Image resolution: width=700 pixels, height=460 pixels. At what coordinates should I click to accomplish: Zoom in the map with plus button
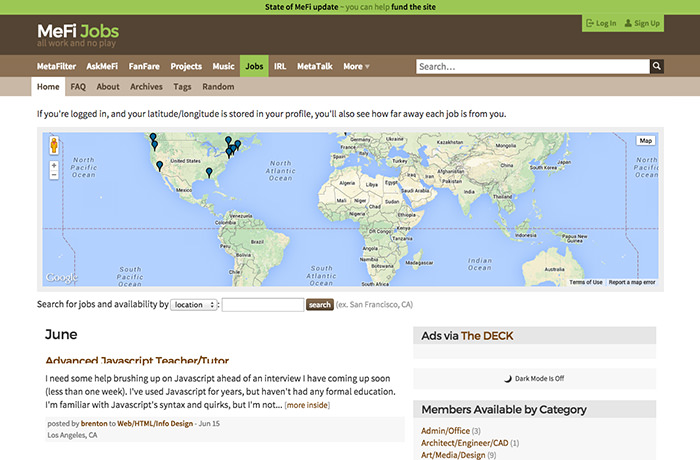click(x=54, y=166)
